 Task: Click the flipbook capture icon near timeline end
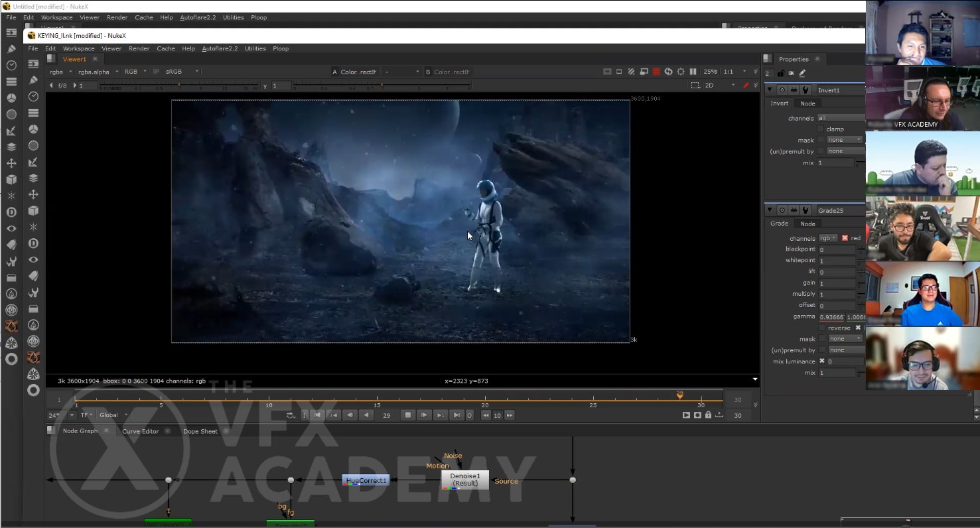pos(697,415)
